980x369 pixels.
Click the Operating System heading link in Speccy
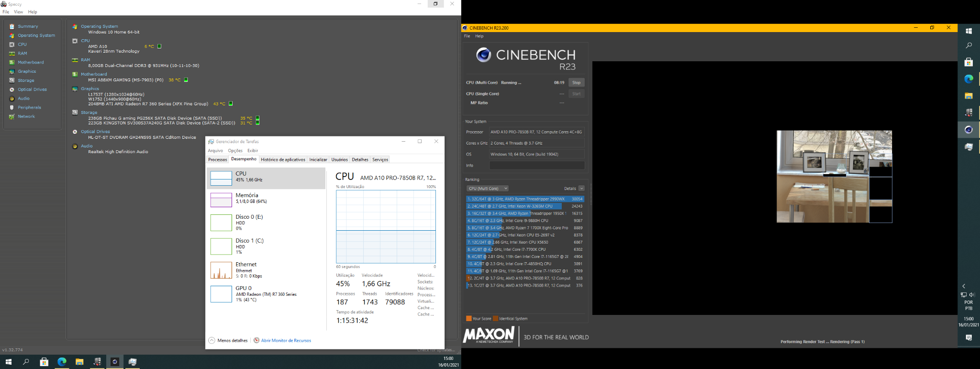tap(99, 26)
